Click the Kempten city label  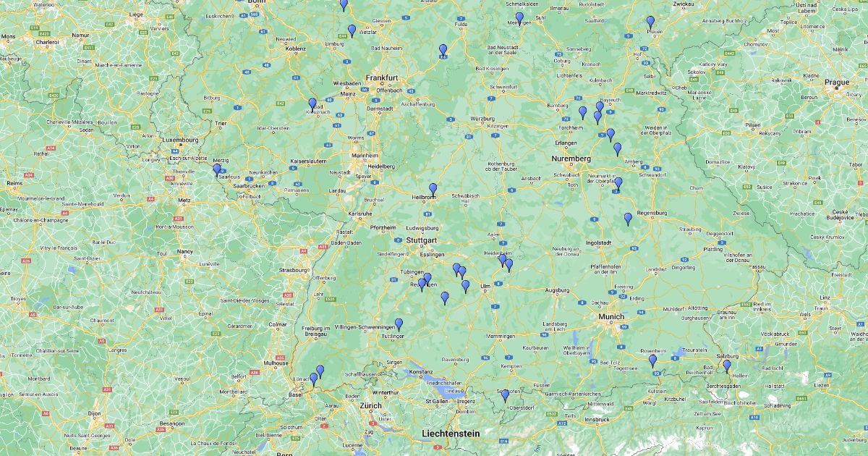510,366
